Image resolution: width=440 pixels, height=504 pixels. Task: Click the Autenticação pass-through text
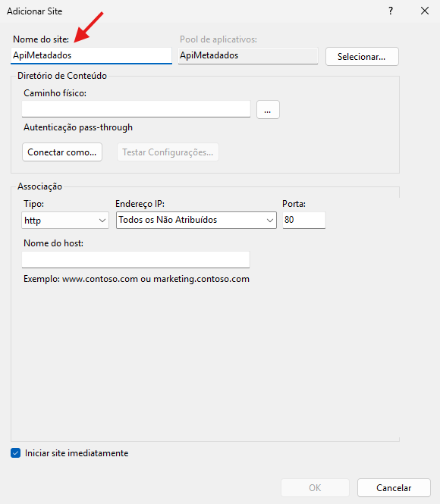tap(78, 127)
